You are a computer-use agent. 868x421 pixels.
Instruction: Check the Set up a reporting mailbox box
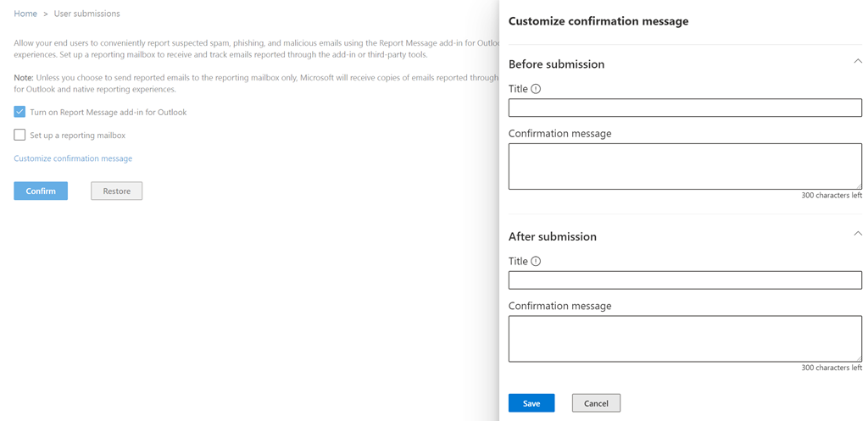19,135
